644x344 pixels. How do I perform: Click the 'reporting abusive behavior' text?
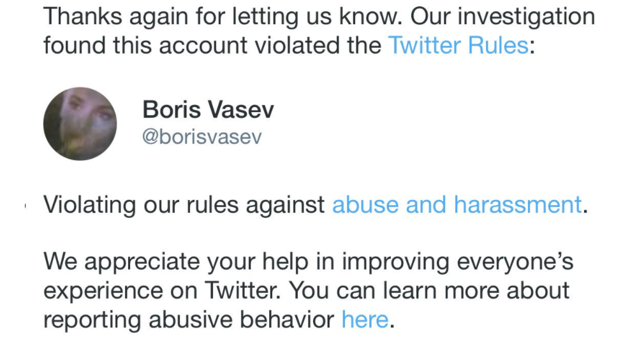[189, 319]
